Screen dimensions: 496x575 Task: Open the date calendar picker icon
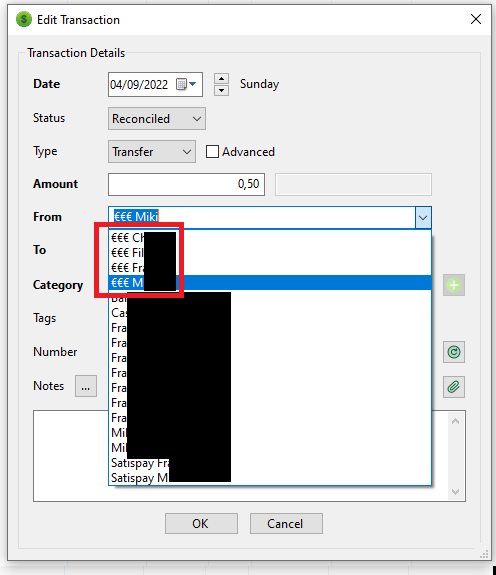point(186,84)
